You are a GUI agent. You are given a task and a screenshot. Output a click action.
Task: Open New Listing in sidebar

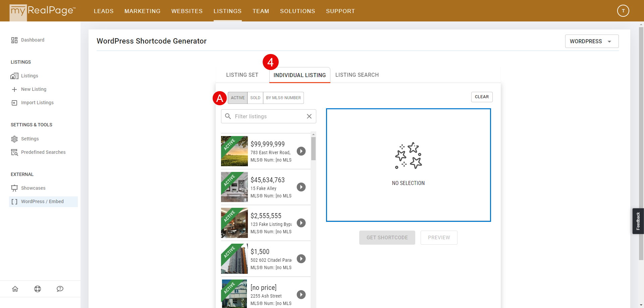coord(34,89)
